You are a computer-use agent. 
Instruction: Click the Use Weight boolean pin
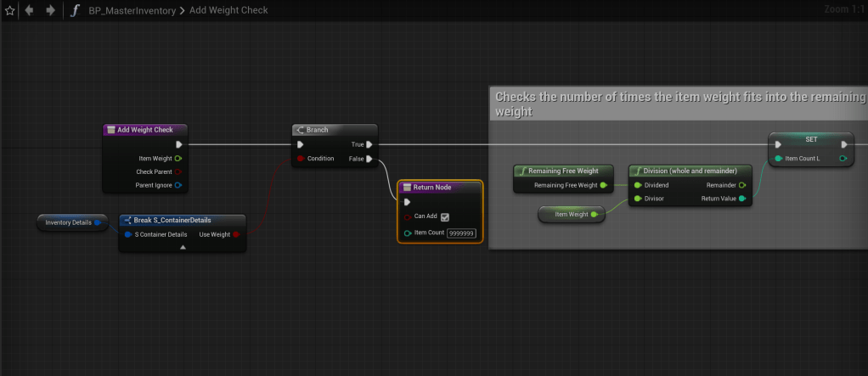235,234
